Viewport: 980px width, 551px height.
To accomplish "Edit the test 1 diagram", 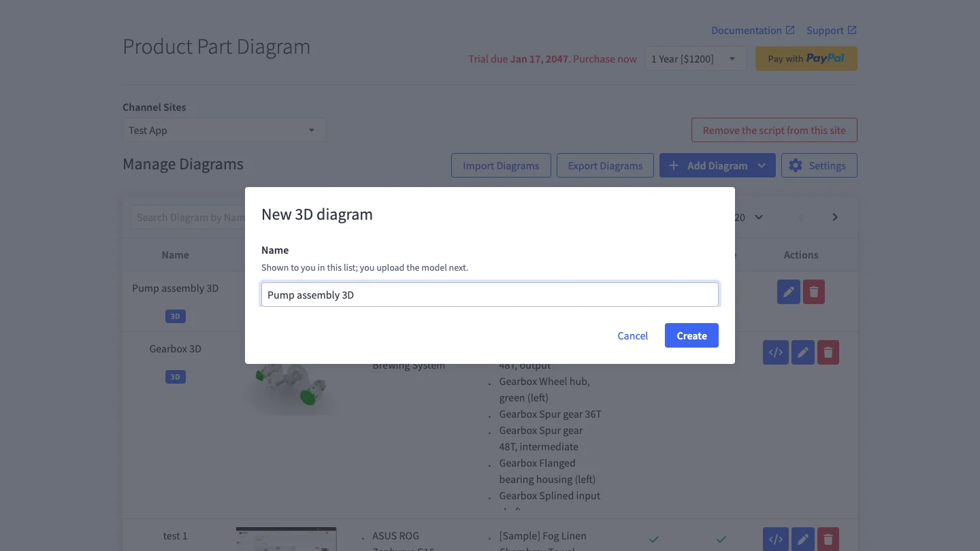I will (x=803, y=539).
